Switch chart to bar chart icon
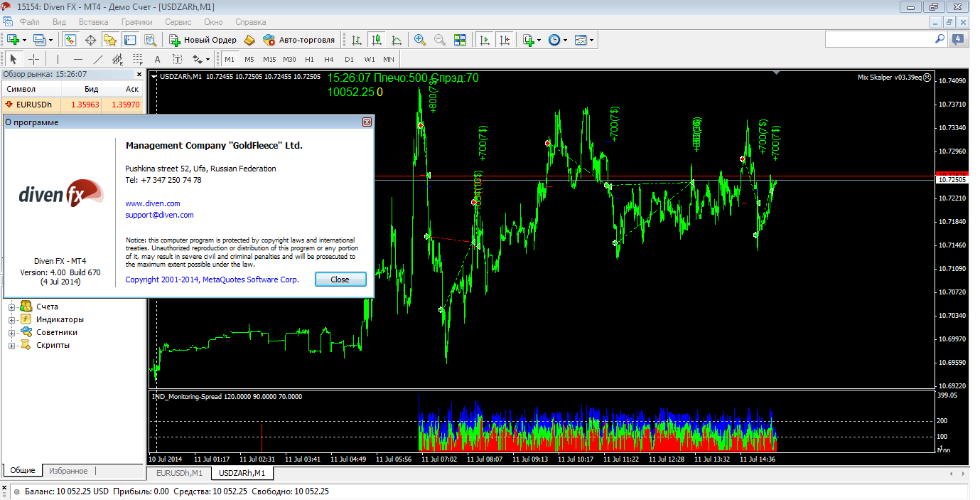Image resolution: width=980 pixels, height=500 pixels. point(357,40)
